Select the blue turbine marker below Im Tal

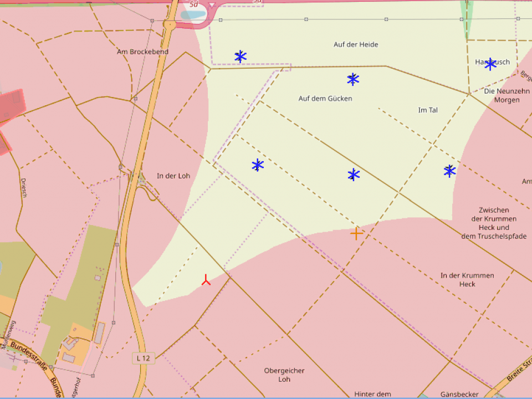(449, 171)
